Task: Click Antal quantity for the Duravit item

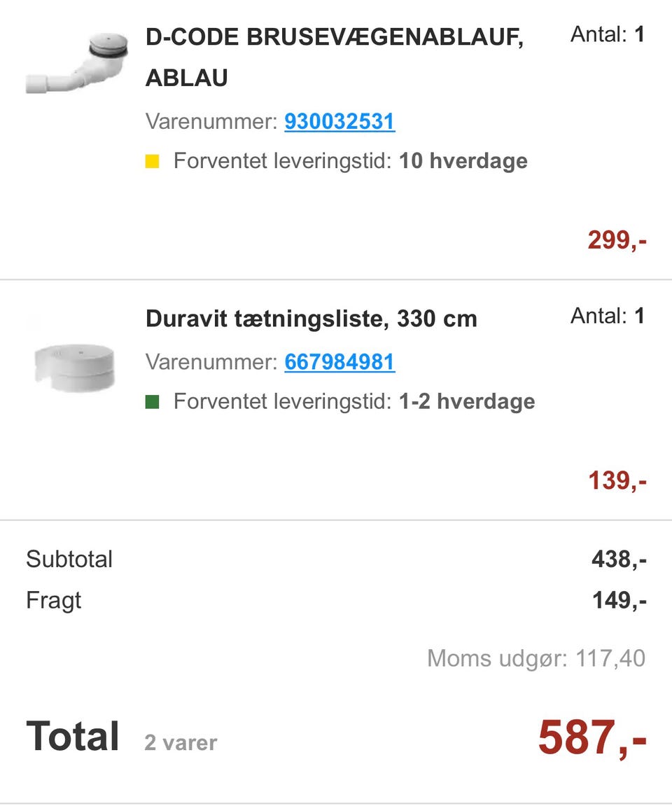Action: pos(607,316)
